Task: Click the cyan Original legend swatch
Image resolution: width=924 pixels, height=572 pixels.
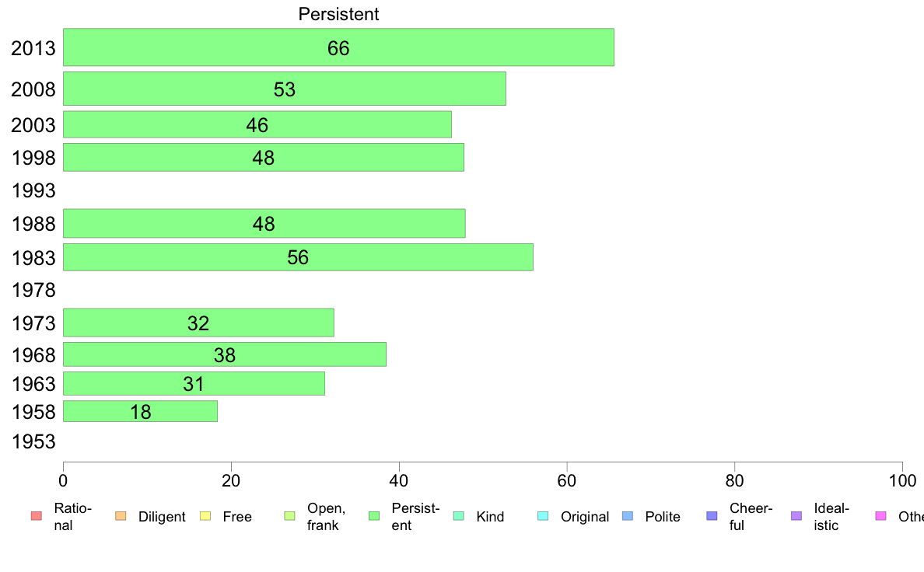Action: click(543, 516)
